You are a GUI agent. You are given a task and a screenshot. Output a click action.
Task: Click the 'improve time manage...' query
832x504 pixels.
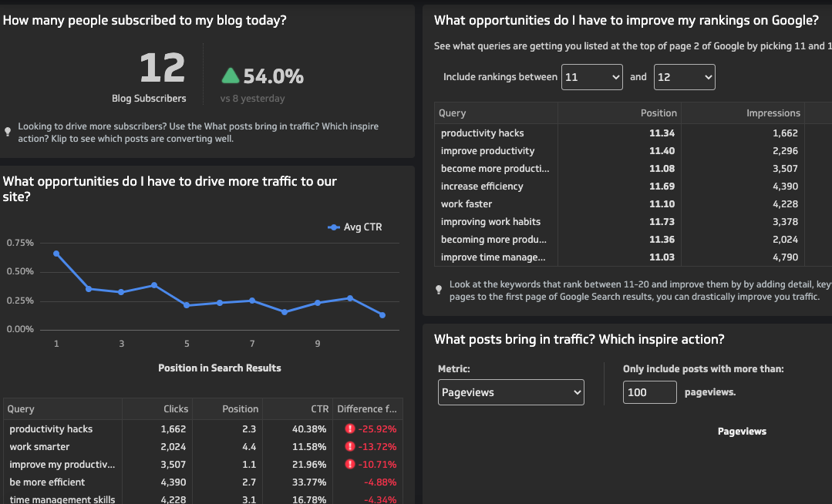[493, 257]
